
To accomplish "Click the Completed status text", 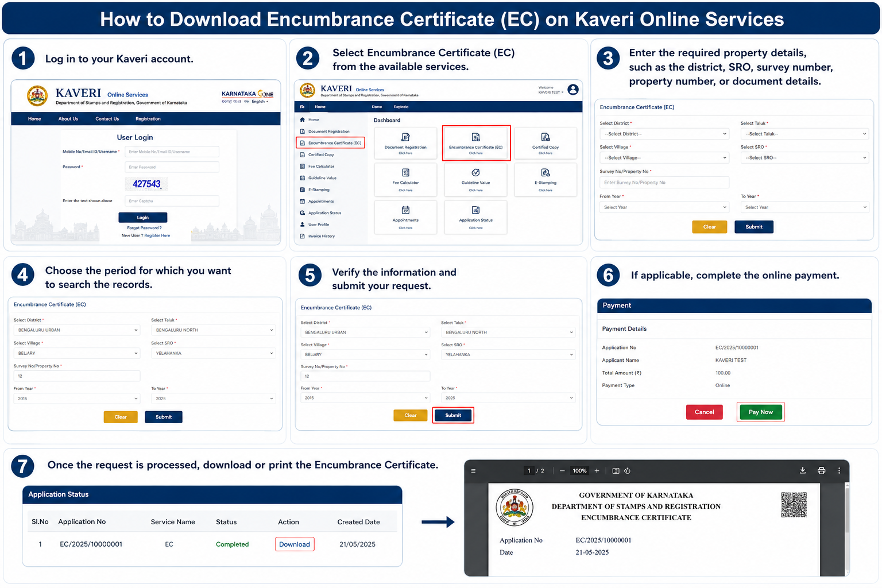I will 233,544.
